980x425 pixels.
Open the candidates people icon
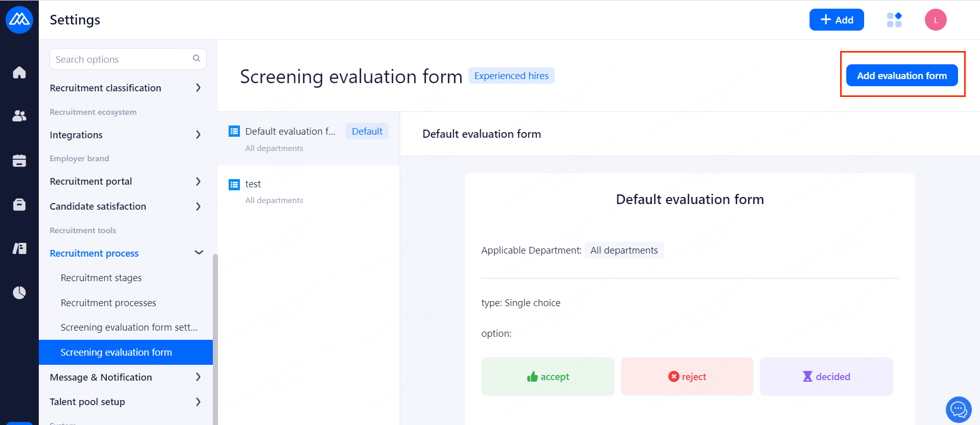coord(19,116)
